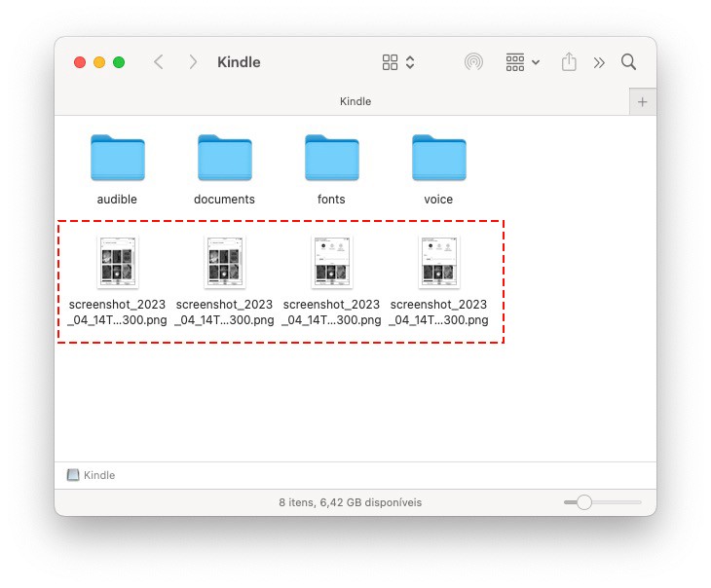711x588 pixels.
Task: Select the documents folder
Action: click(x=224, y=158)
